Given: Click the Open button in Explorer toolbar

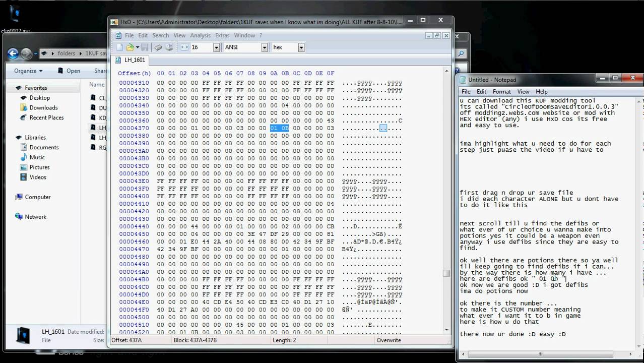Looking at the screenshot, I should point(69,71).
